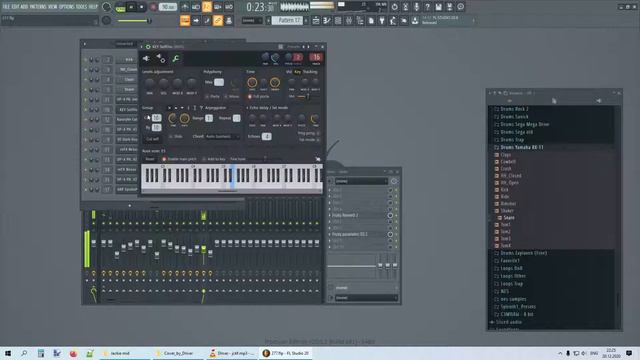640x360 pixels.
Task: Open the VIEW menu
Action: [53, 7]
